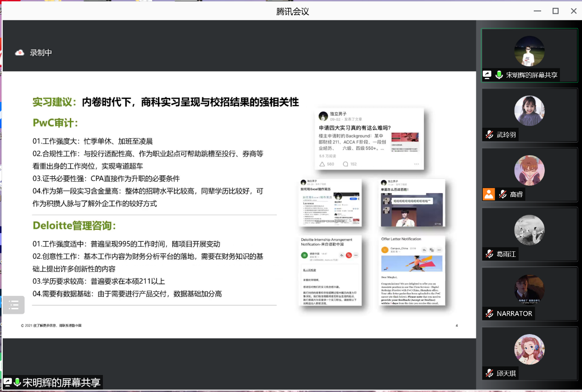Click green microphone icon on 宋明辉's tile
The image size is (582, 392).
(x=499, y=74)
